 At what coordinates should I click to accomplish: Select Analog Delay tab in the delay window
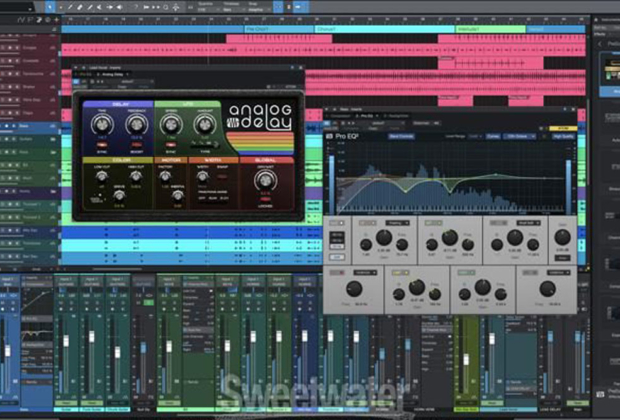coord(113,74)
